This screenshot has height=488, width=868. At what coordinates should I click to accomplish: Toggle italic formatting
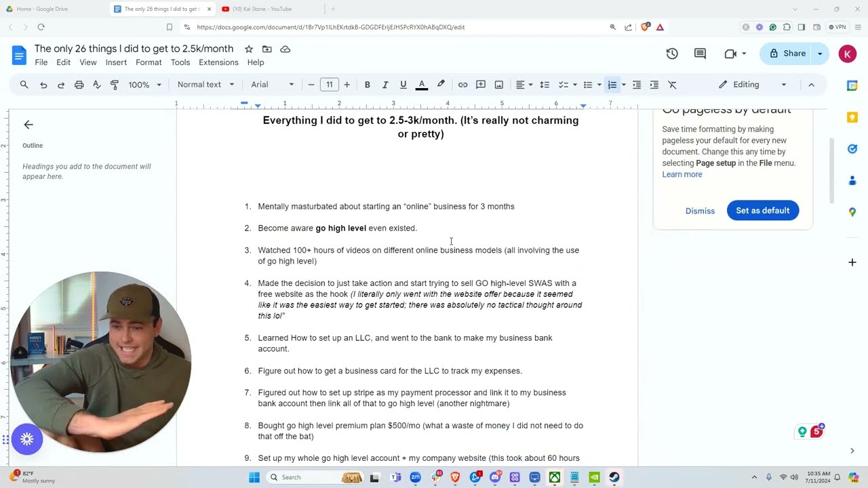point(385,85)
